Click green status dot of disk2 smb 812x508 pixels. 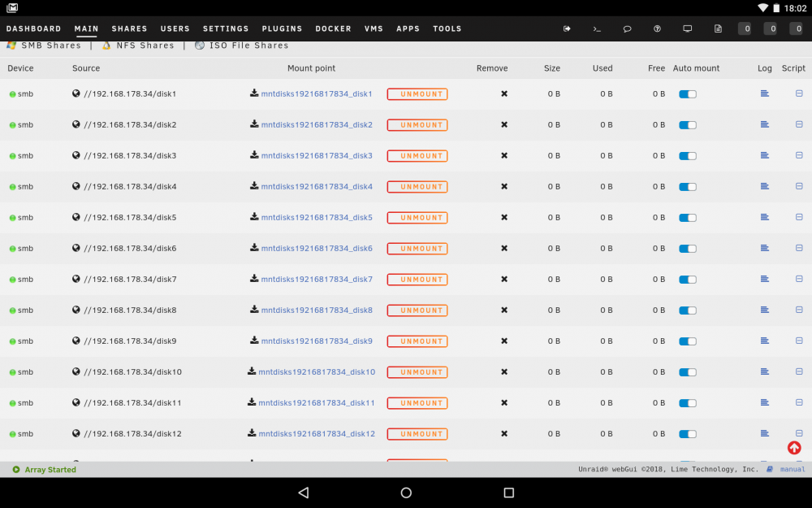pos(12,125)
